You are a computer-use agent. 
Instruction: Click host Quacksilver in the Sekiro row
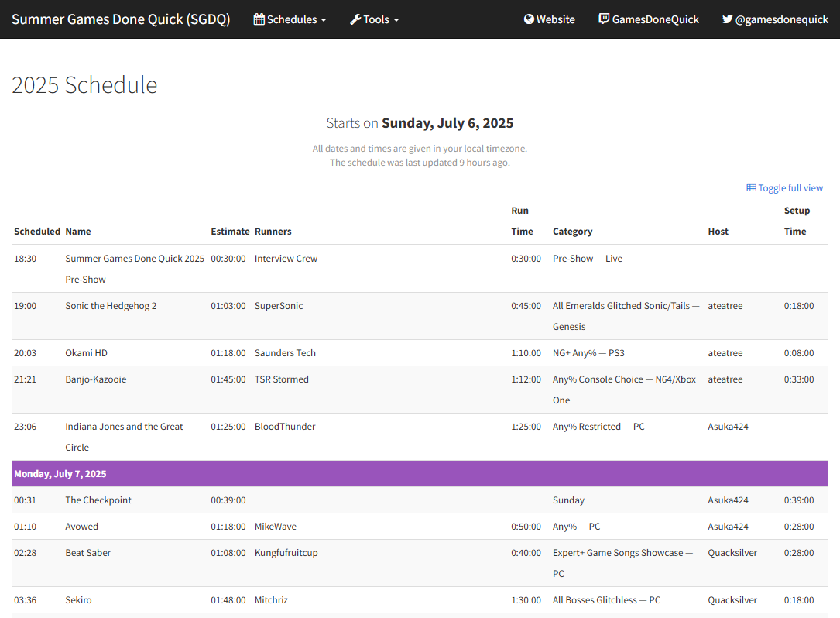coord(732,599)
